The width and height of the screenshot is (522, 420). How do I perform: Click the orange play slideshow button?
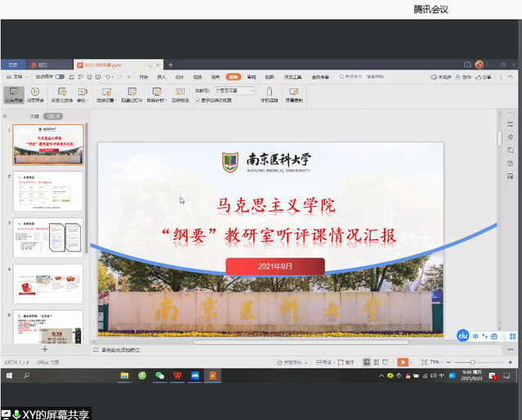point(403,362)
